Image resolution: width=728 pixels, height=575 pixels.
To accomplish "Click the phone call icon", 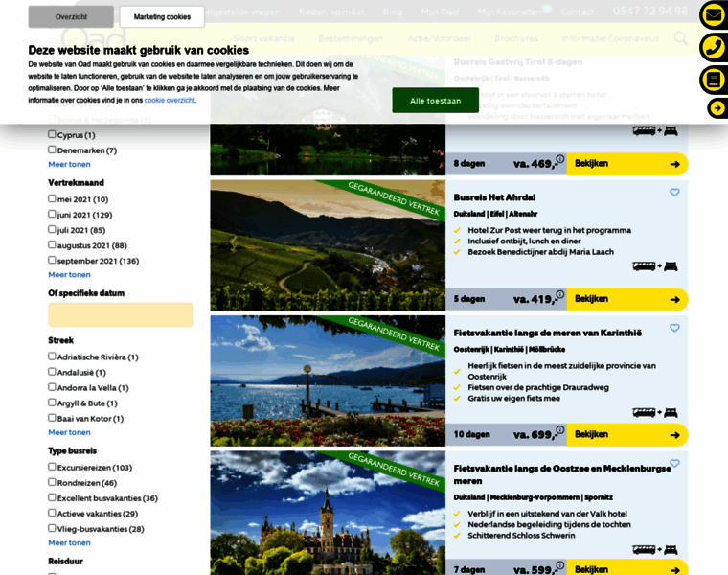I will click(714, 47).
